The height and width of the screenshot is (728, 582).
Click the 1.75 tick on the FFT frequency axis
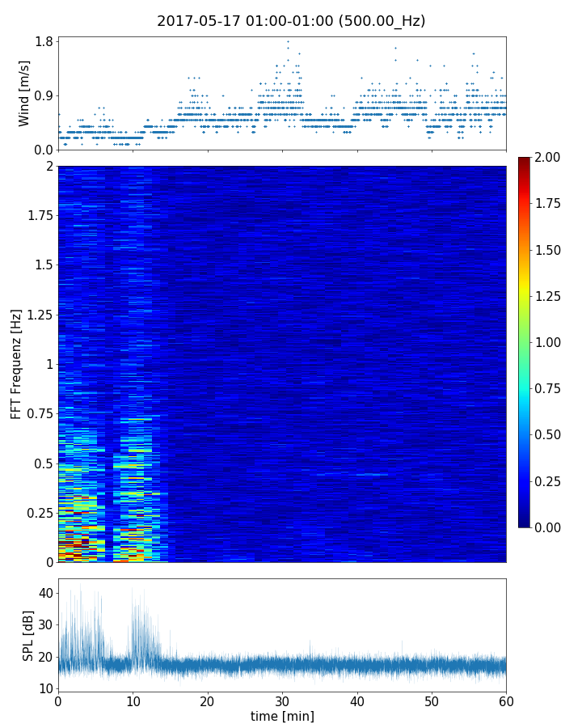[x=39, y=215]
